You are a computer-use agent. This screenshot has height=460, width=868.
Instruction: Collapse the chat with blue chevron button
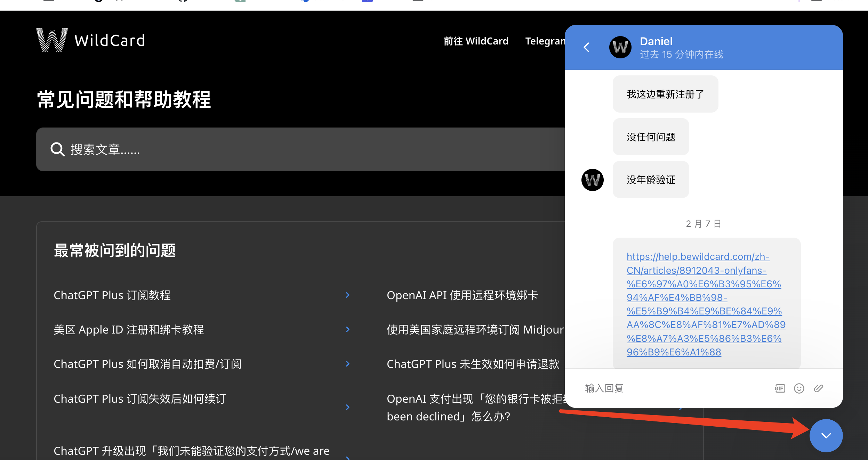pos(826,436)
